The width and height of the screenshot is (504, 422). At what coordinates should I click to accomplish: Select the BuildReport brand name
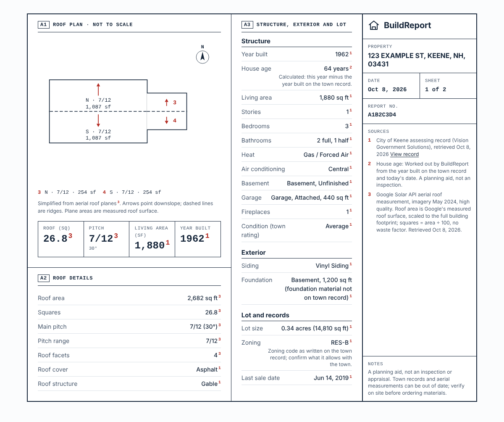tap(407, 25)
